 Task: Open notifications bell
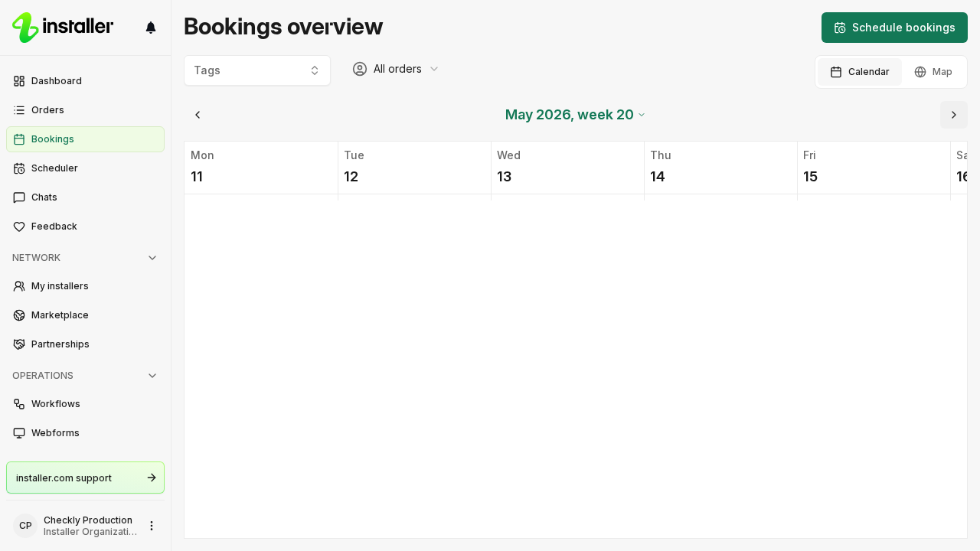(151, 28)
